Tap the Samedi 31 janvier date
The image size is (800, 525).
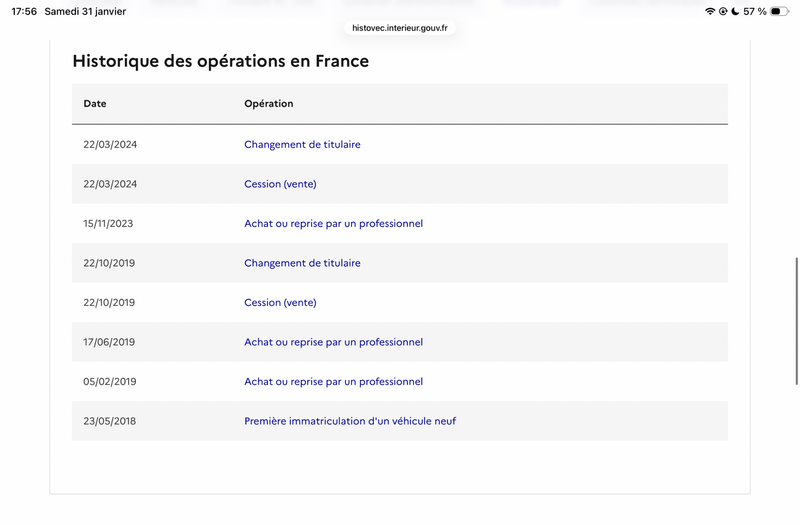click(x=85, y=11)
